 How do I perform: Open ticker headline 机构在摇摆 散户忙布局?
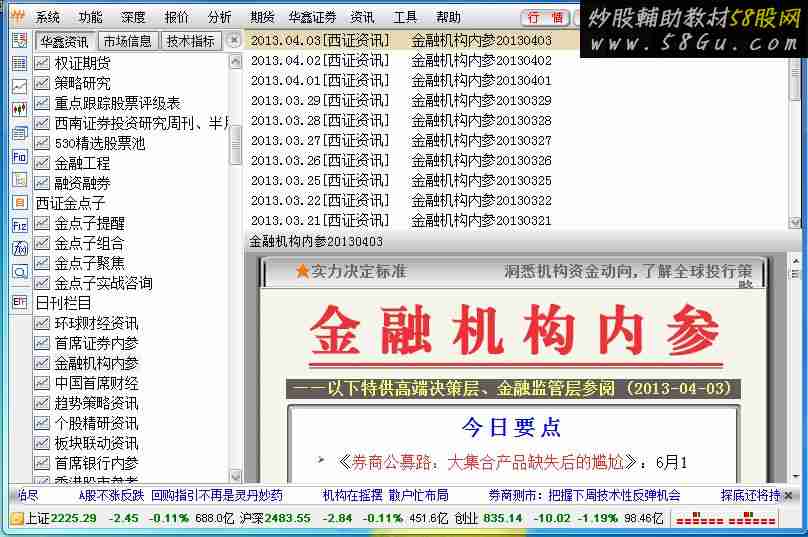point(385,496)
